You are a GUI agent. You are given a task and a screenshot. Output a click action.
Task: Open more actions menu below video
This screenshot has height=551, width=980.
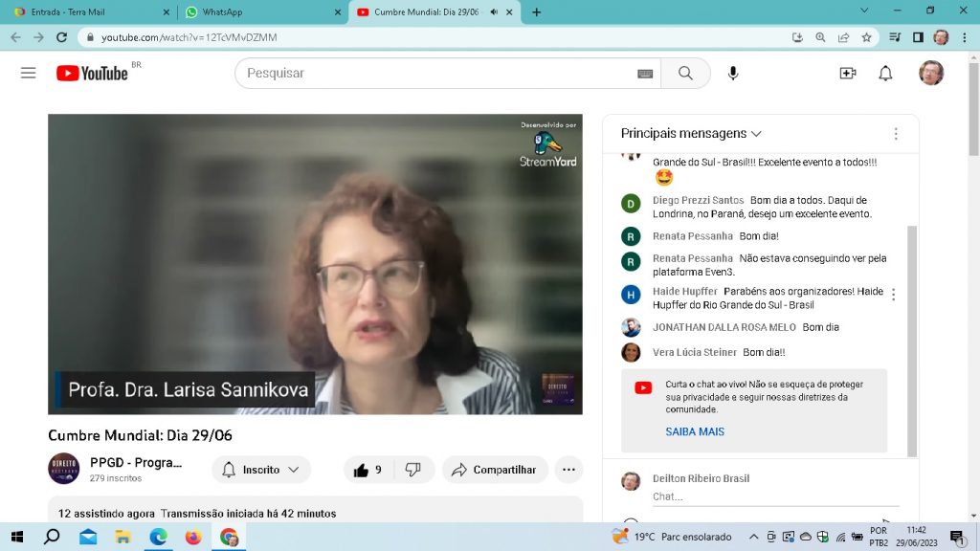(x=568, y=470)
